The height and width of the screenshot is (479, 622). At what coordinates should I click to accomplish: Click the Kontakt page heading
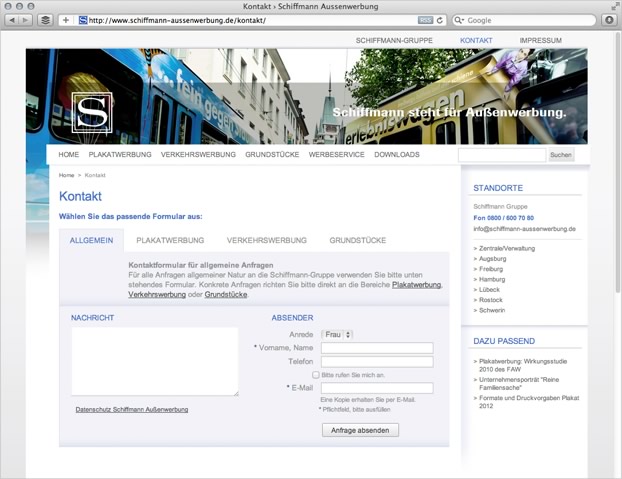tap(80, 196)
